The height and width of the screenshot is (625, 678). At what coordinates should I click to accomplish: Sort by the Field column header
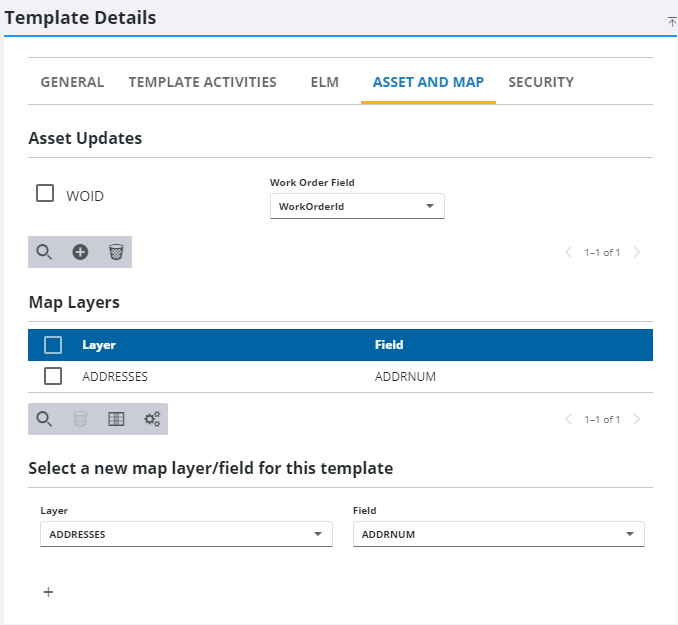pos(389,345)
